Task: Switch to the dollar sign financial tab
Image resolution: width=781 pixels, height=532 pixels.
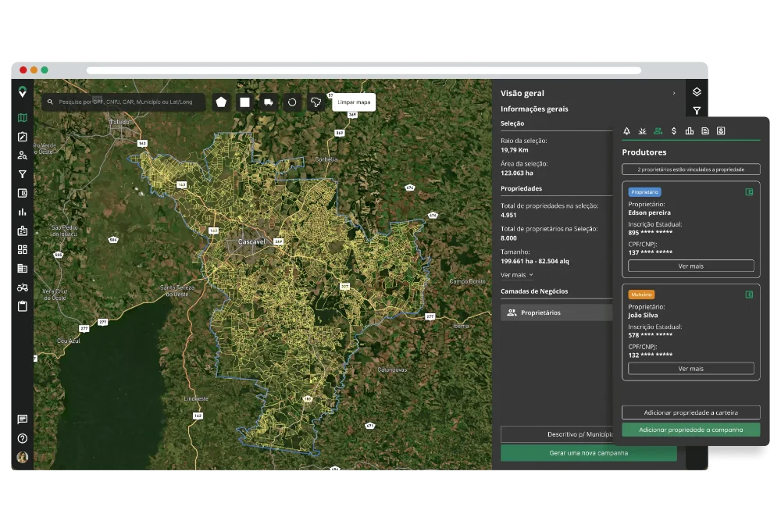Action: tap(673, 131)
